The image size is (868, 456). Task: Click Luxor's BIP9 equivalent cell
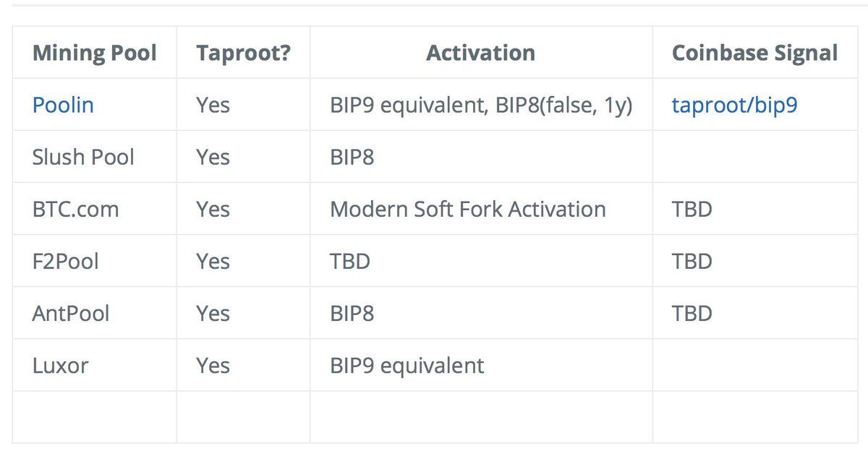(481, 365)
